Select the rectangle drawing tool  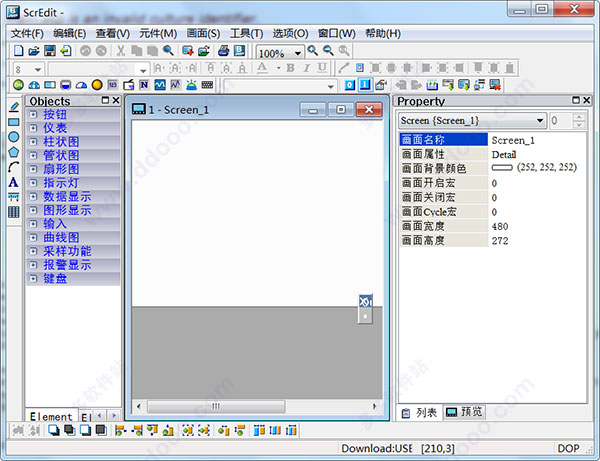pos(14,122)
